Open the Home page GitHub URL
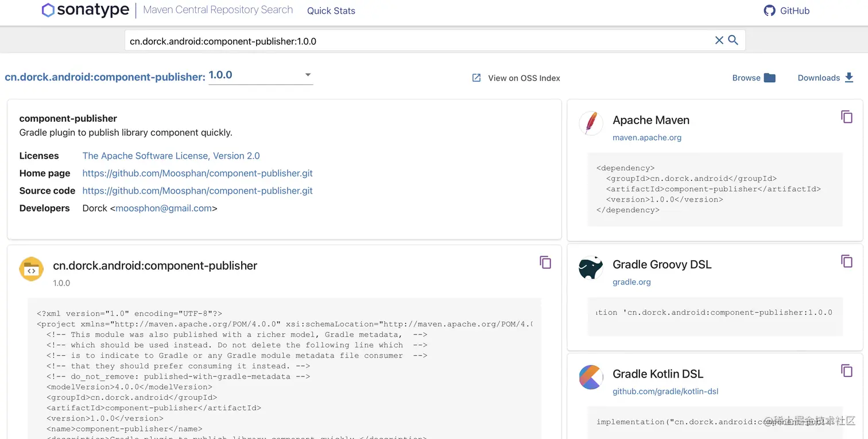Screen dimensions: 868x439 [x=197, y=173]
